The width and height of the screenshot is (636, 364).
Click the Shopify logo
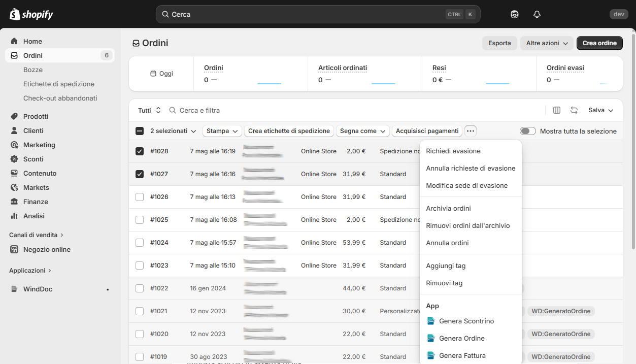[x=31, y=14]
